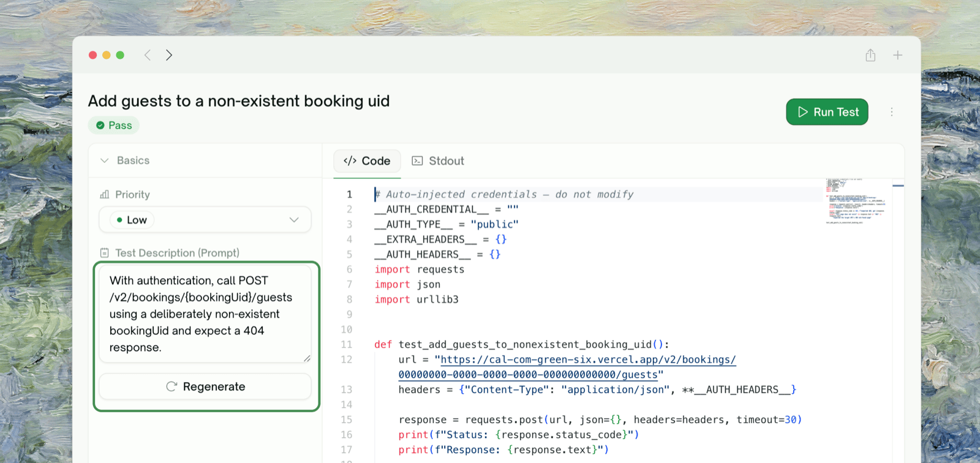Click the plus icon to add a new tab

coord(897,55)
